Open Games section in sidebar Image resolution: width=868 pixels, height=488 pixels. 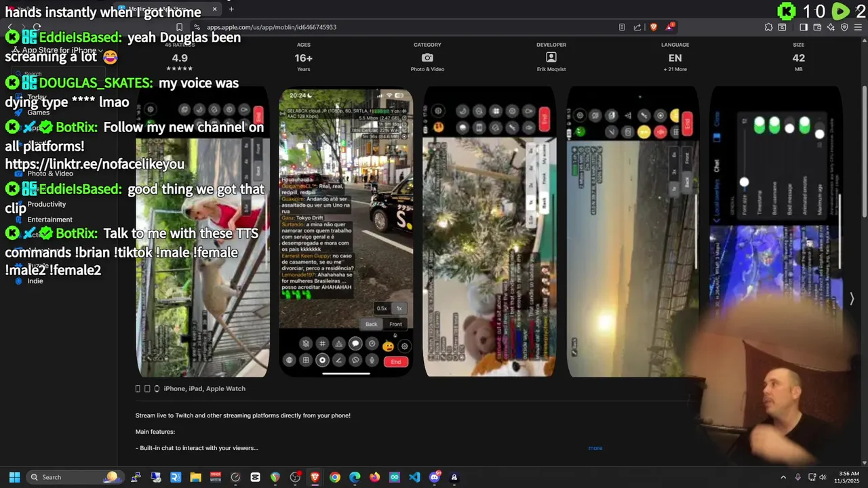[x=38, y=113]
